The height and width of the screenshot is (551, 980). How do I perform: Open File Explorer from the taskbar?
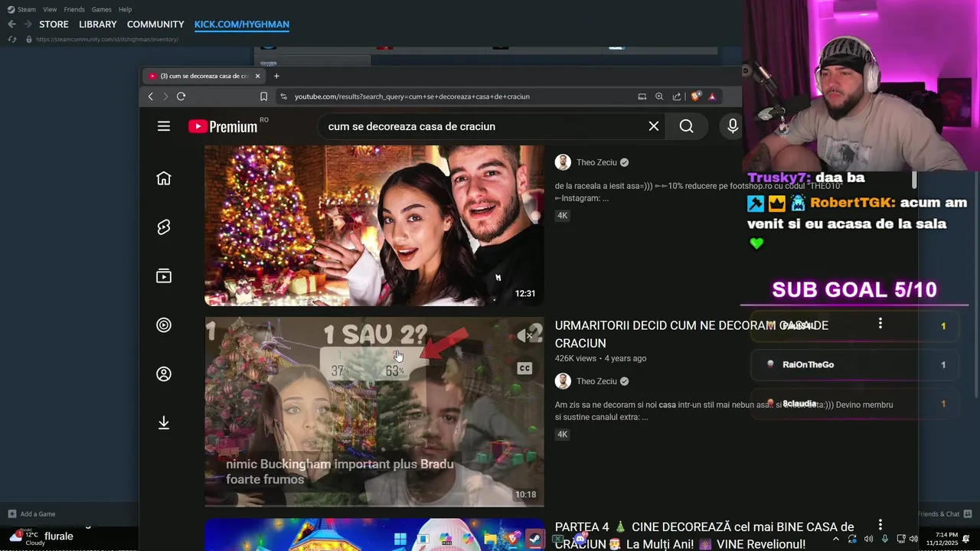click(490, 539)
